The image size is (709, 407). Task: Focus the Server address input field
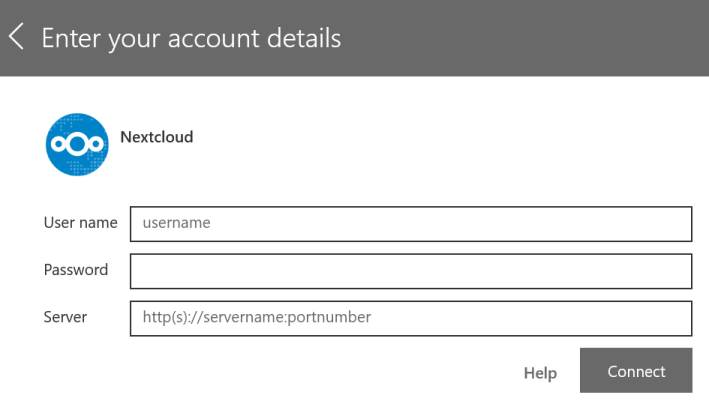click(410, 318)
